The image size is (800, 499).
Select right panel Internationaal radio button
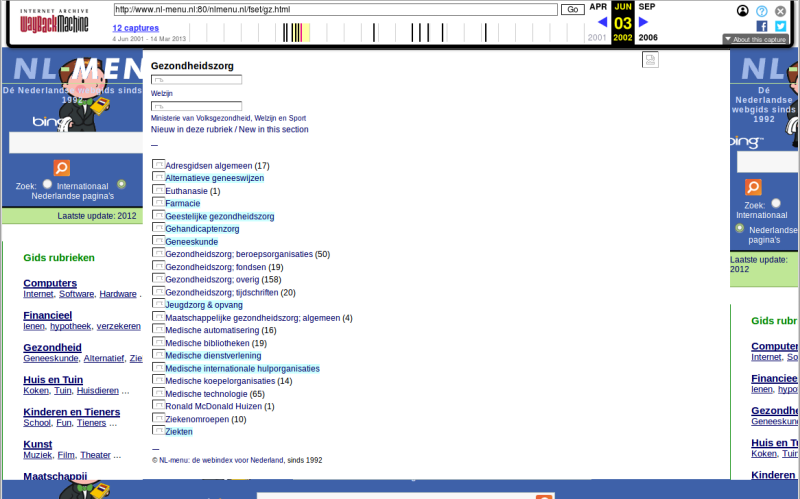(776, 203)
